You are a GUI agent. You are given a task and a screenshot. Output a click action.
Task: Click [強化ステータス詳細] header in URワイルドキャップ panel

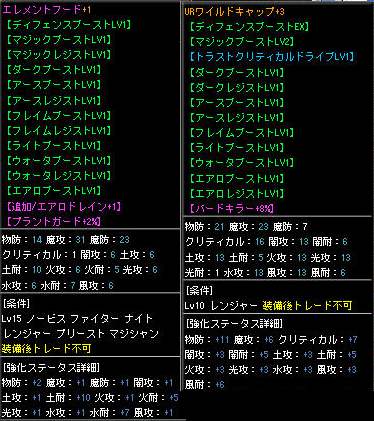point(234,324)
